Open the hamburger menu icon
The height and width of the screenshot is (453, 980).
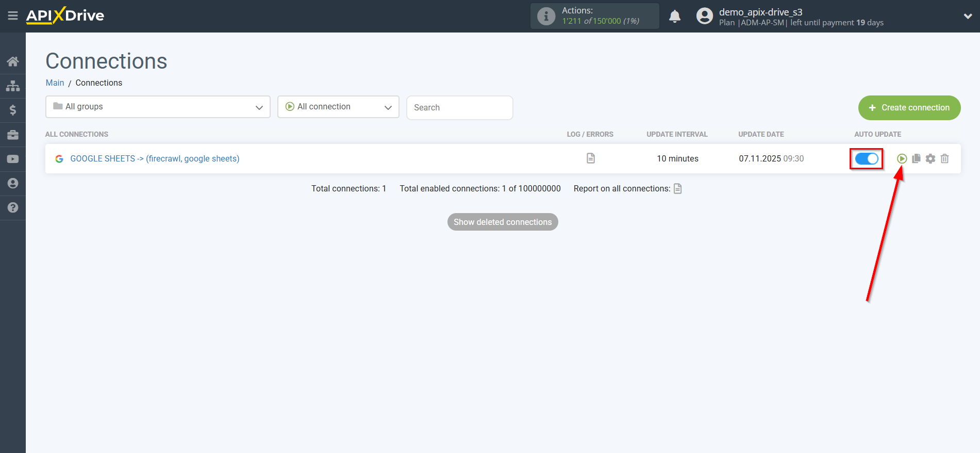(13, 16)
